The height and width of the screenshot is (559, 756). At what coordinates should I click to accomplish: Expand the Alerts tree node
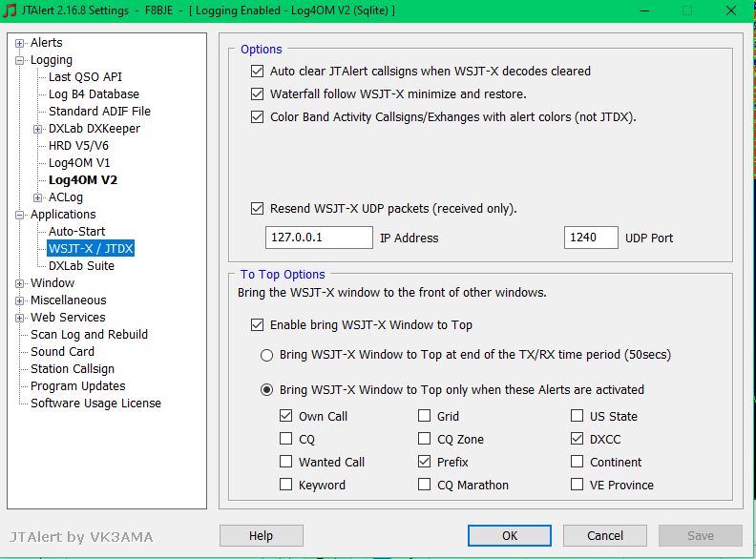19,43
